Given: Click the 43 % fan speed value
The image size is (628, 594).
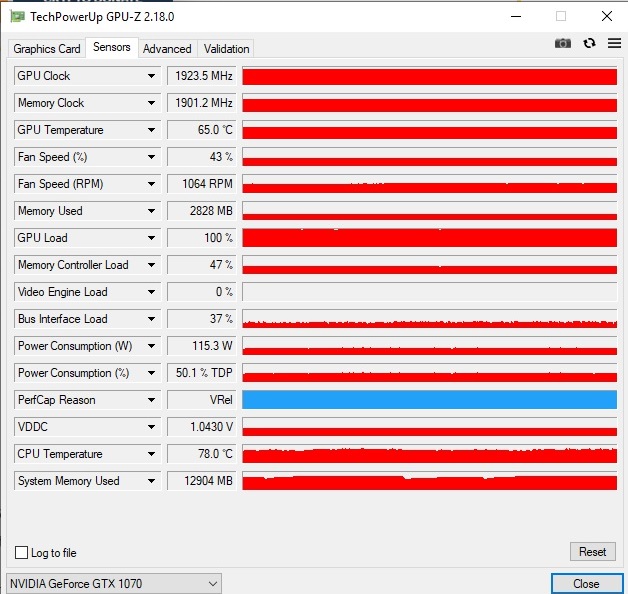Looking at the screenshot, I should (201, 157).
